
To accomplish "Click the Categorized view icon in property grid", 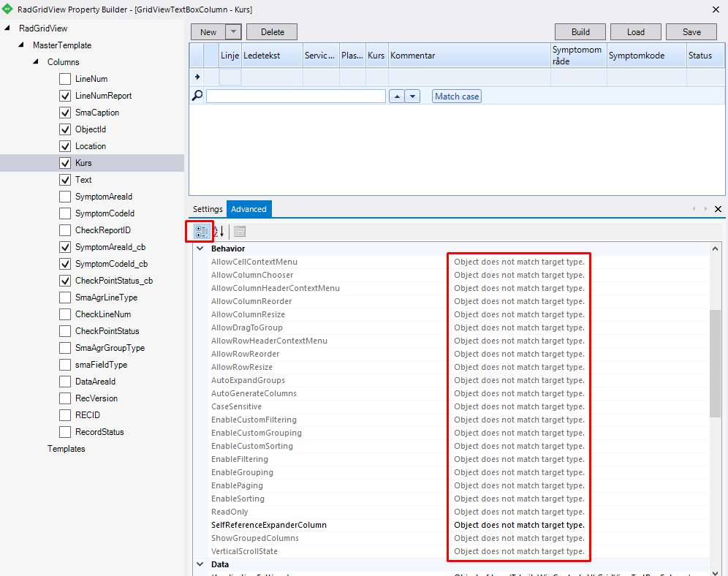I will tap(202, 231).
